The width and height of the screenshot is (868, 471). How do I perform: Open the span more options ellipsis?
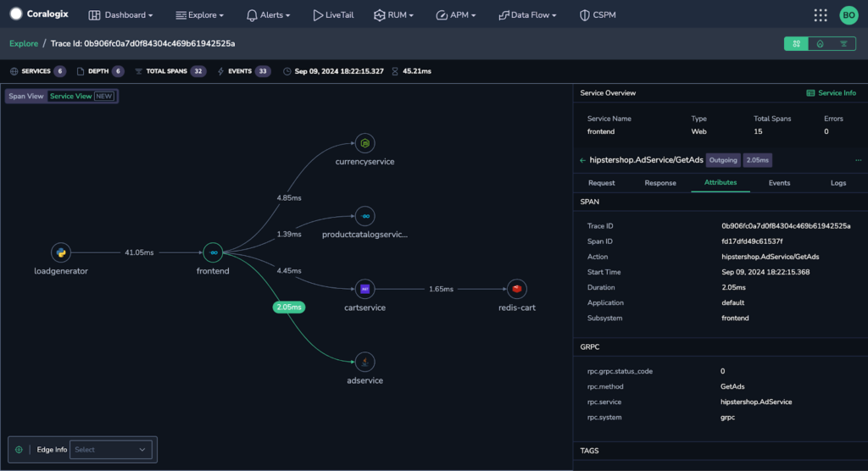point(858,160)
